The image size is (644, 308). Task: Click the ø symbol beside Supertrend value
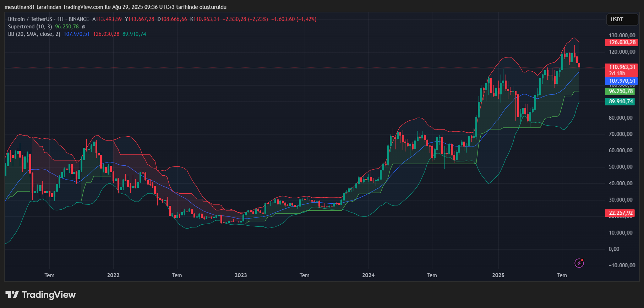[x=84, y=27]
